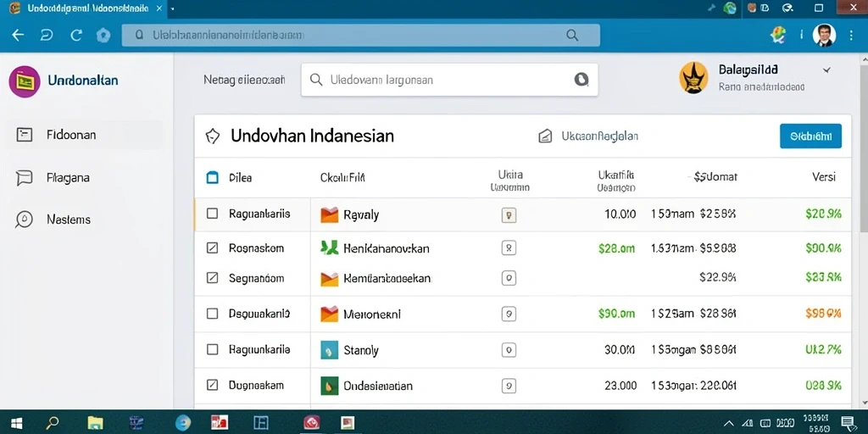Image resolution: width=868 pixels, height=434 pixels.
Task: Sort by the Ckalh Filt column header
Action: point(342,178)
